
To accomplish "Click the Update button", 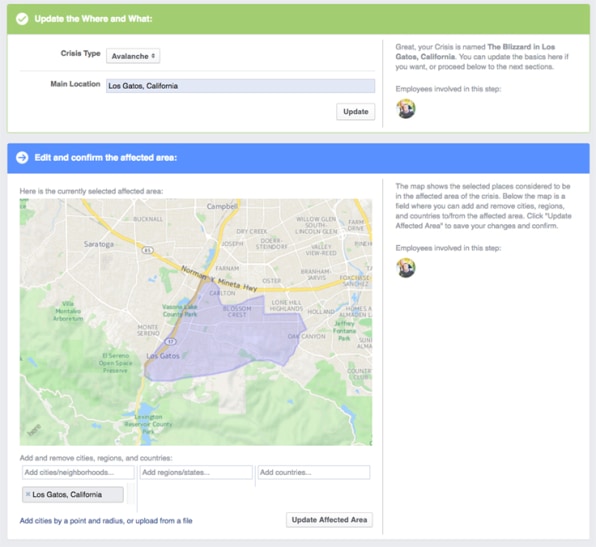I will pyautogui.click(x=355, y=112).
